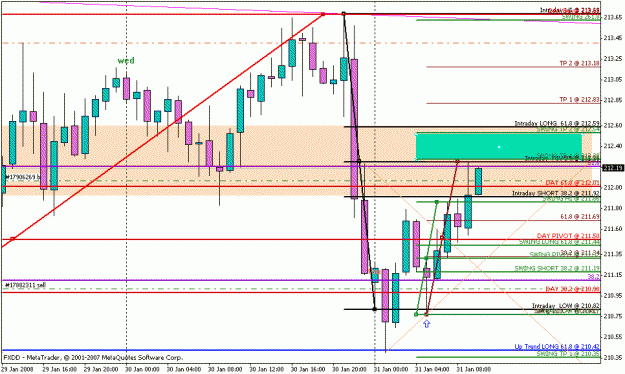Click the 213.05 price axis value

point(613,79)
